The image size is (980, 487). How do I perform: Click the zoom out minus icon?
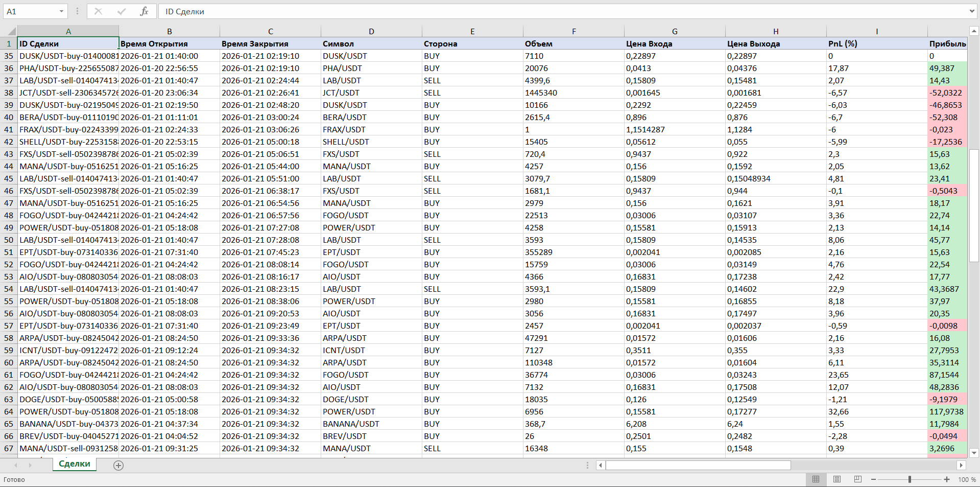click(873, 479)
